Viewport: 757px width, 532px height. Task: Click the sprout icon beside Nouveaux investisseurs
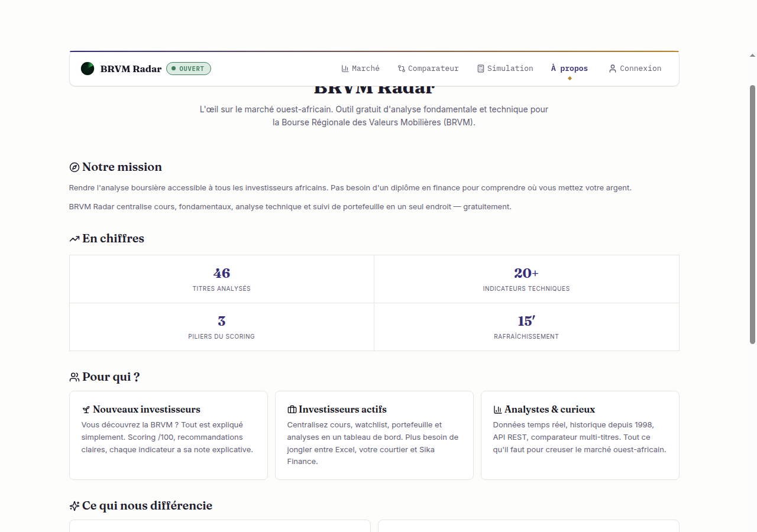click(x=86, y=410)
